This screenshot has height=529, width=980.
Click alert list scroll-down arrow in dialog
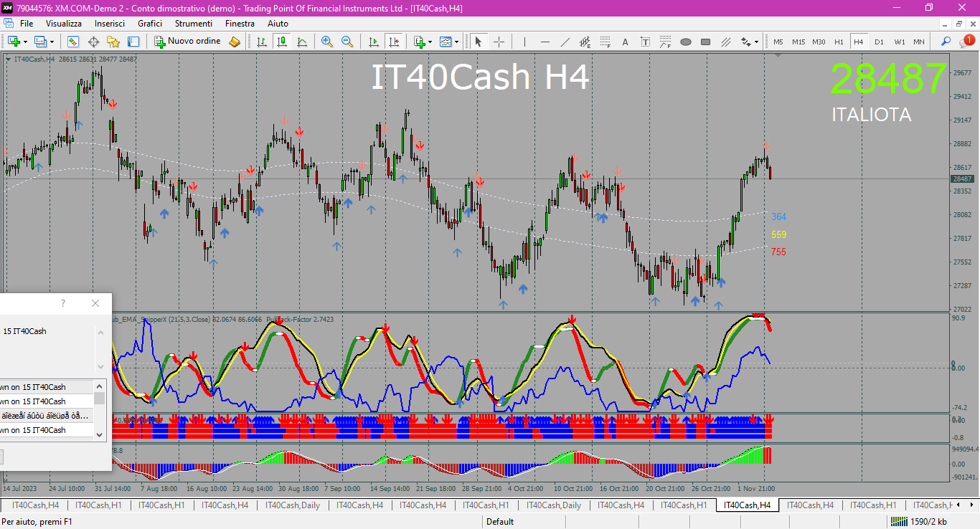pos(100,434)
